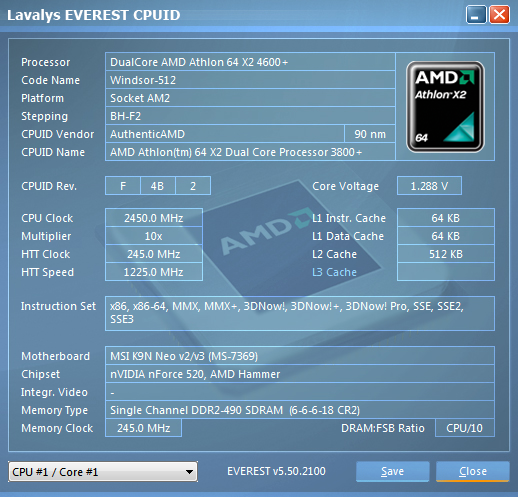Click the DRAM:FSB Ratio CPU/10 box
The image size is (518, 497).
tap(465, 428)
